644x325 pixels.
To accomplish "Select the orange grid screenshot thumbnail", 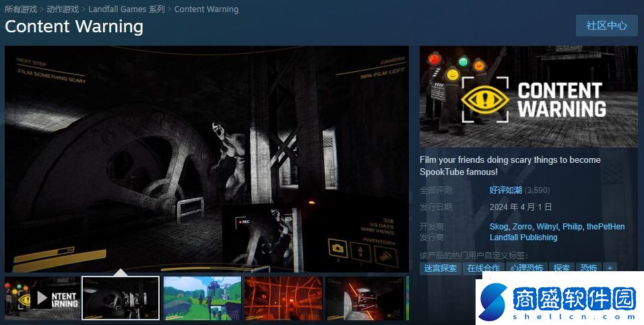I will click(284, 298).
